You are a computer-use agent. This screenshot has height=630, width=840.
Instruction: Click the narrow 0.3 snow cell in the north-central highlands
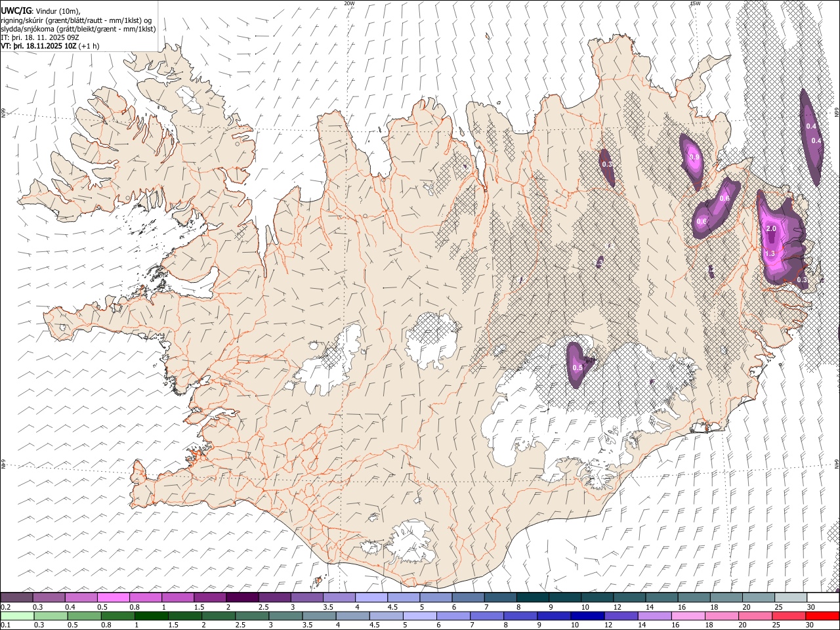pos(607,167)
